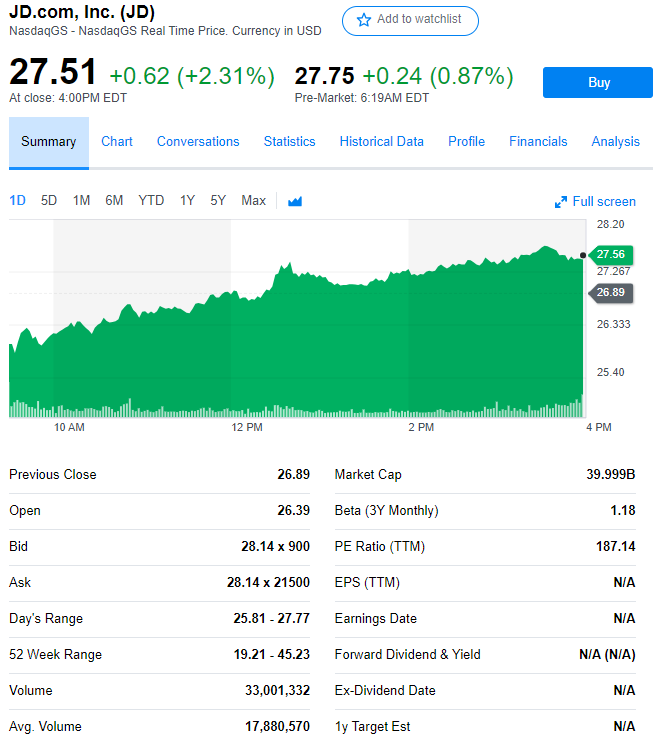Click the 27.56 current price marker
This screenshot has height=744, width=653.
pos(610,255)
